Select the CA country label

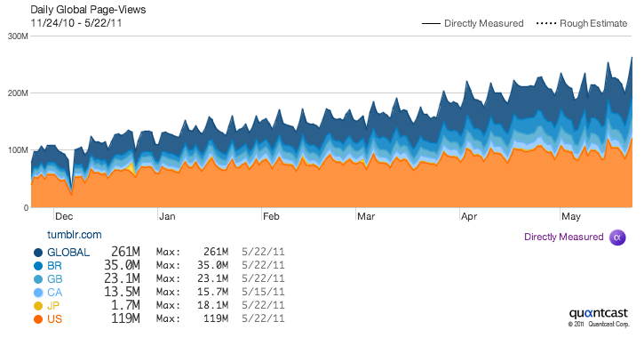(x=54, y=293)
